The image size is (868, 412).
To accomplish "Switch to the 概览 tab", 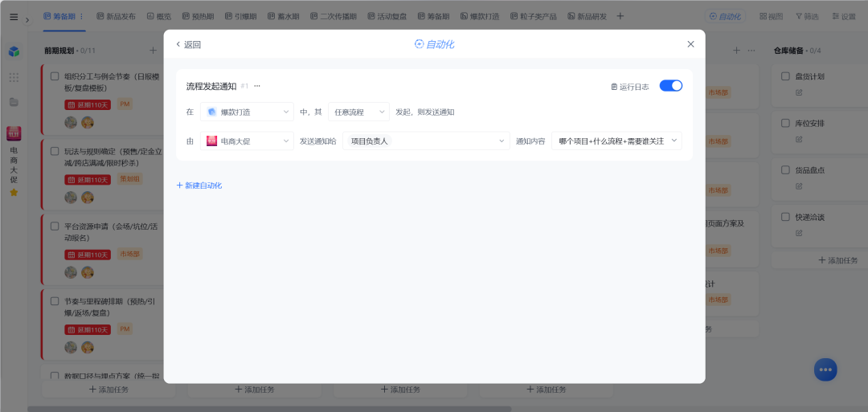I will tap(159, 17).
